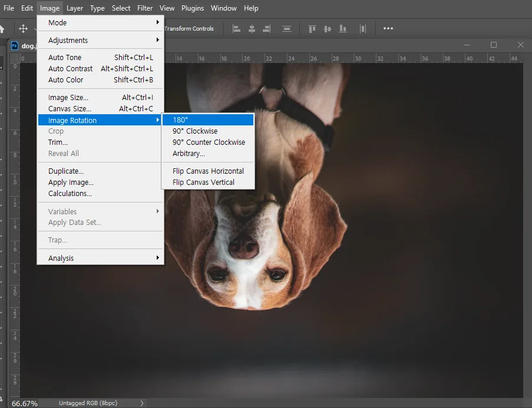The width and height of the screenshot is (532, 408).
Task: Align horizontal centers icon
Action: tap(252, 29)
